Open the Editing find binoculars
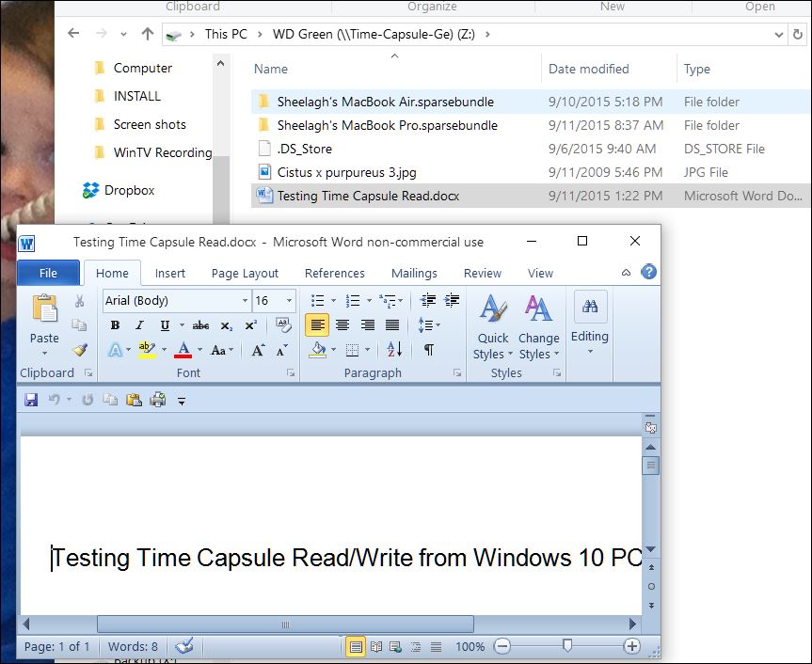Image resolution: width=812 pixels, height=664 pixels. point(590,307)
